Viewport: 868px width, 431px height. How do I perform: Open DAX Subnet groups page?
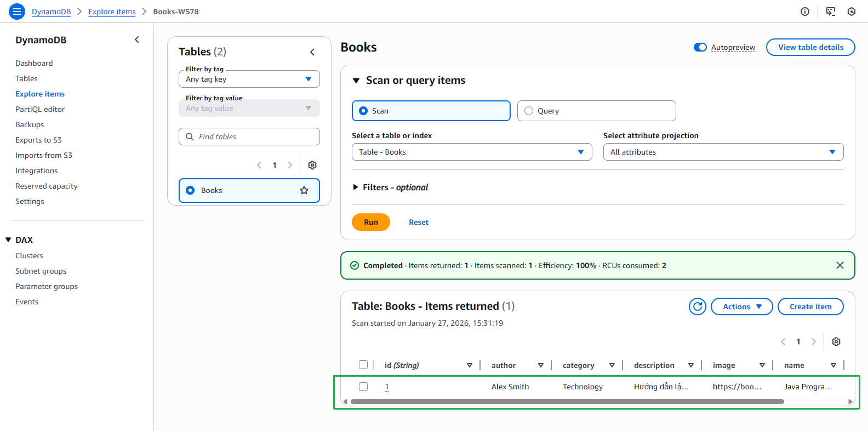coord(41,271)
